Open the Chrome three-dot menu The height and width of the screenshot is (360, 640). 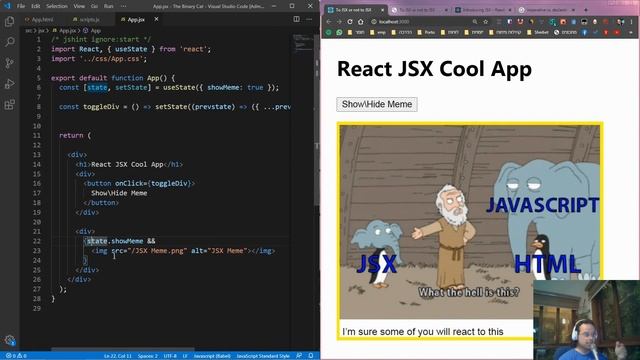tap(632, 22)
